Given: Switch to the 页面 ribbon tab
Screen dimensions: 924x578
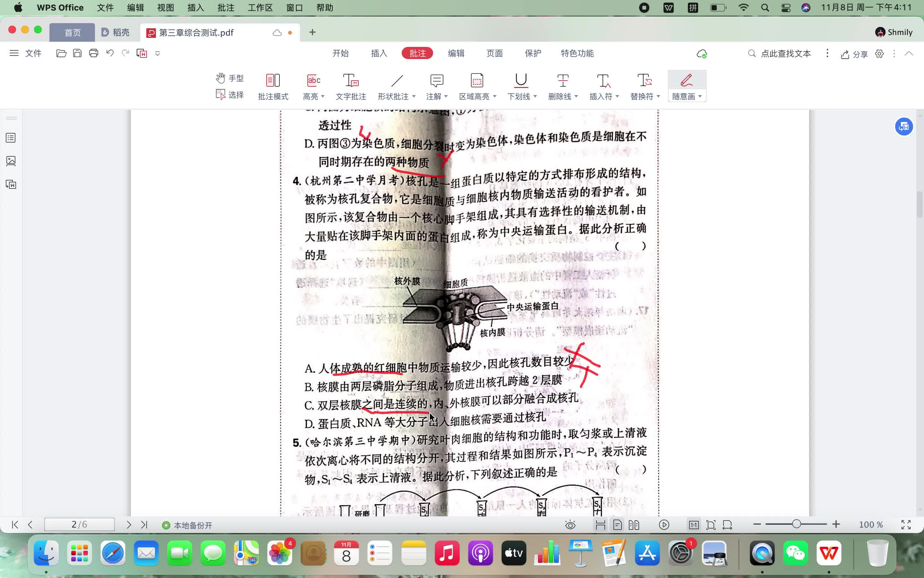Looking at the screenshot, I should pyautogui.click(x=494, y=53).
